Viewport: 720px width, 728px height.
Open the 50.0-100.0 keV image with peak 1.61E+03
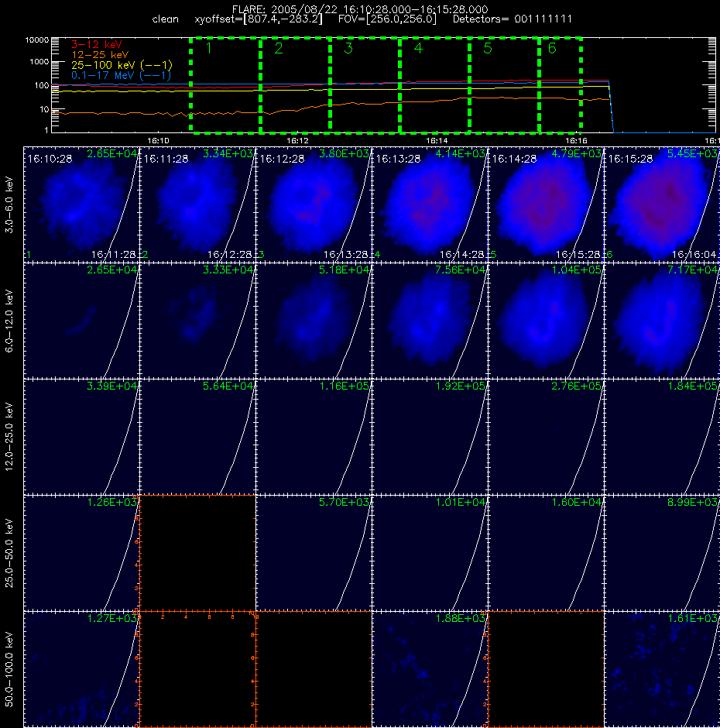(662, 669)
